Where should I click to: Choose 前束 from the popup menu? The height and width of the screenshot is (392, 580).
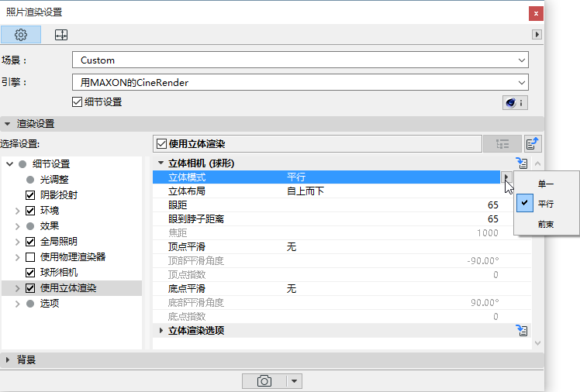(547, 224)
